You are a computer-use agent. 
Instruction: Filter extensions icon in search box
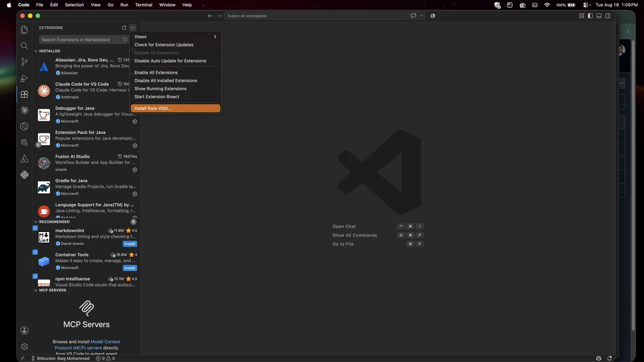125,39
